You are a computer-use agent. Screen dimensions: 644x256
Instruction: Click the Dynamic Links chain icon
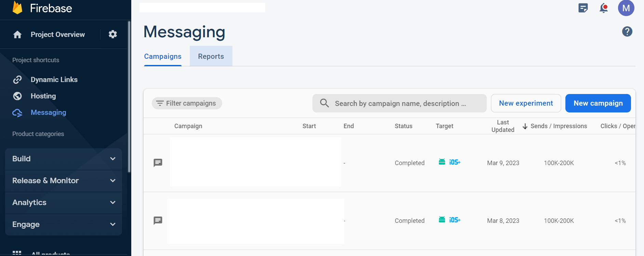[17, 80]
